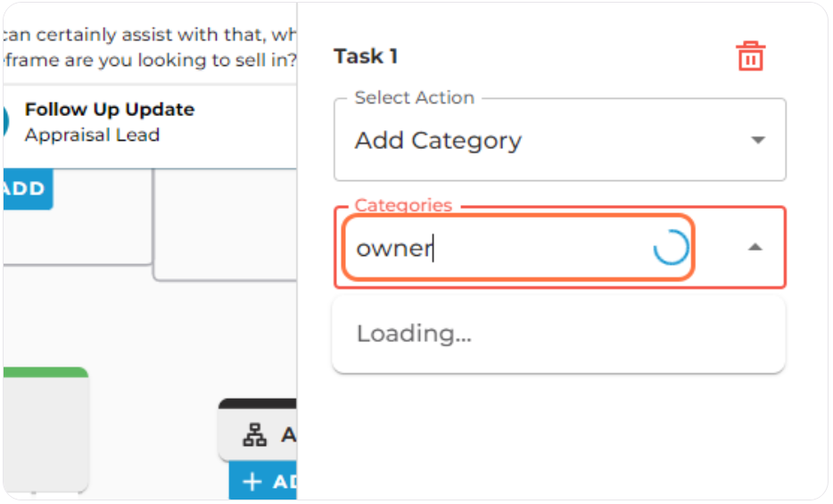
Task: Focus the Categories search field containing owner
Action: (518, 247)
